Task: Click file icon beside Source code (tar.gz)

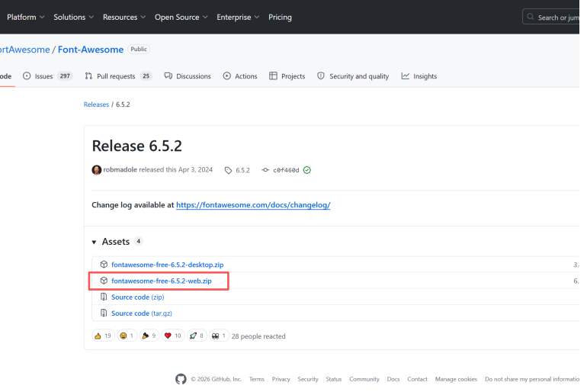Action: pyautogui.click(x=104, y=313)
